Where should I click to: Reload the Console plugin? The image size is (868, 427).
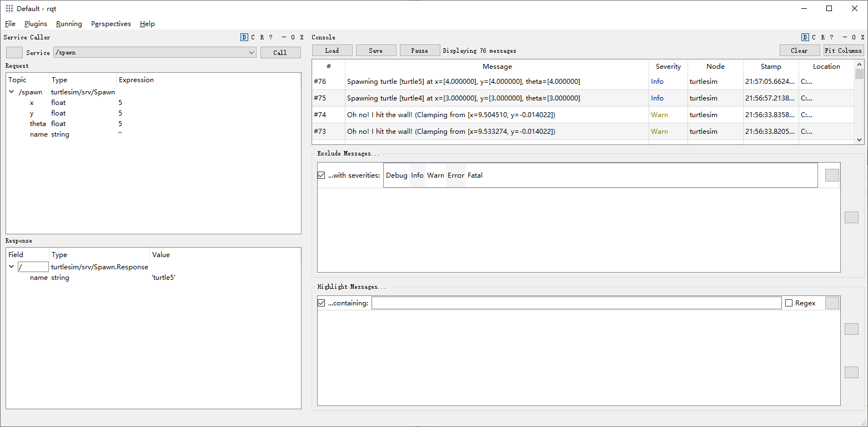coord(822,37)
